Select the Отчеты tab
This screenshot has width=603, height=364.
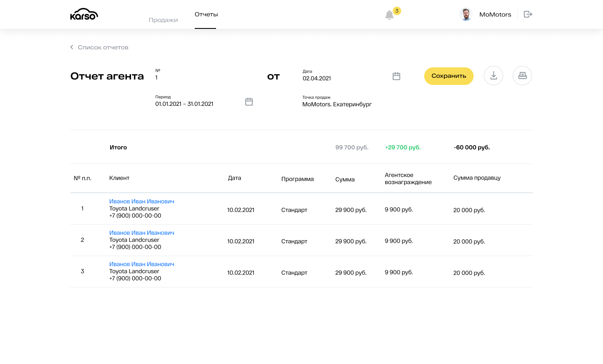point(206,14)
